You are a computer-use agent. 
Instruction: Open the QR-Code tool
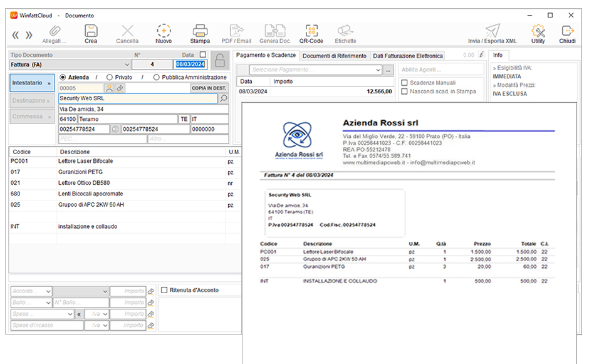311,34
